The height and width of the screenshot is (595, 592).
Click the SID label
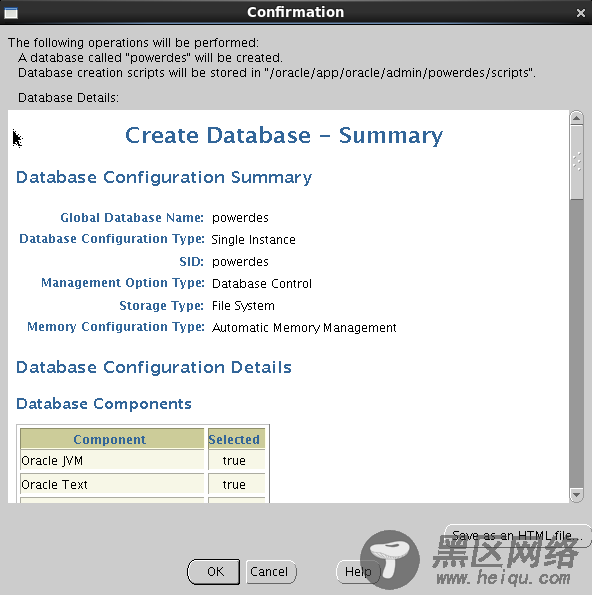coord(192,261)
